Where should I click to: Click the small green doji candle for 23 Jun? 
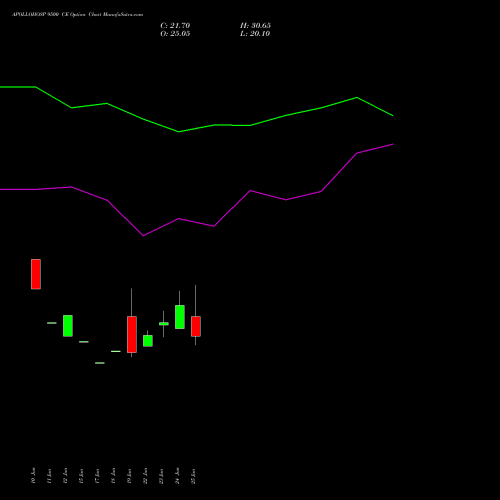164,324
